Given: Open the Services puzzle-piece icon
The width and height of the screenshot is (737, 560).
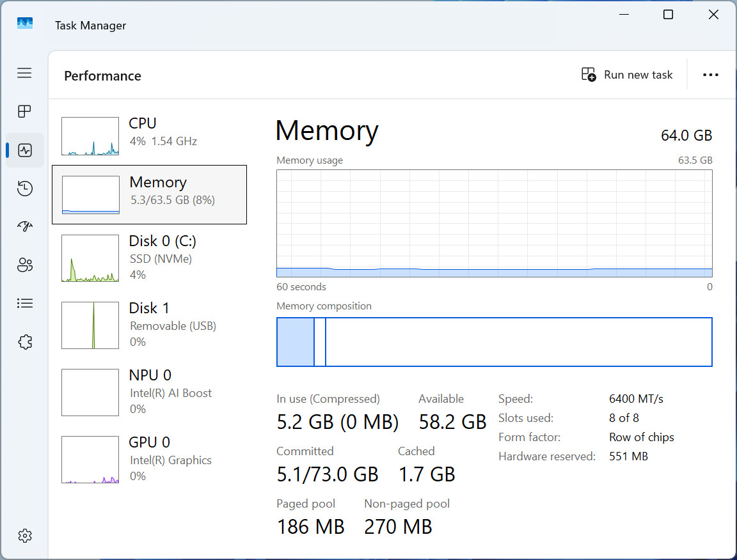Looking at the screenshot, I should coord(24,341).
